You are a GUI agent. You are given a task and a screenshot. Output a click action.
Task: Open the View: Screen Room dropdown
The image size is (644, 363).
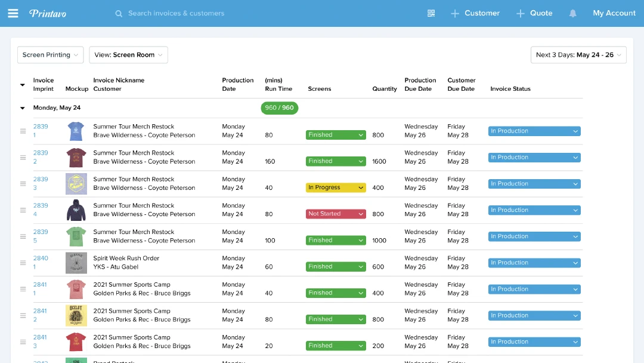(x=129, y=55)
